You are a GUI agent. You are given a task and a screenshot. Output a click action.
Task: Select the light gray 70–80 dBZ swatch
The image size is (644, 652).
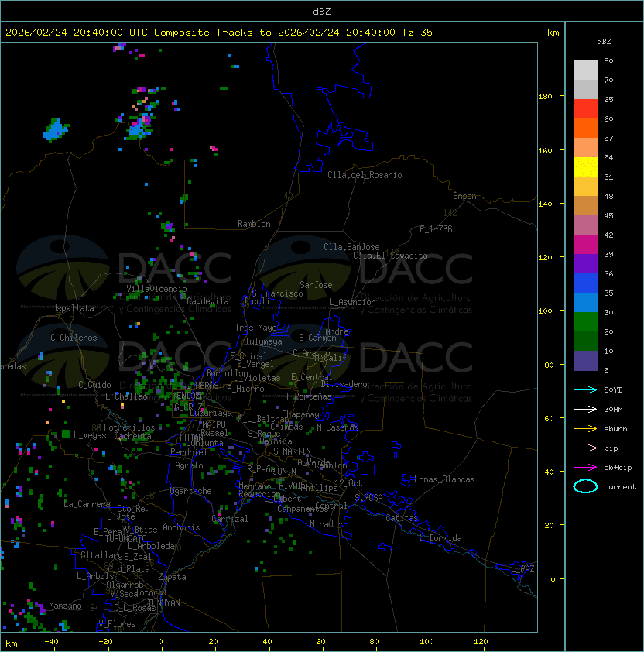585,70
